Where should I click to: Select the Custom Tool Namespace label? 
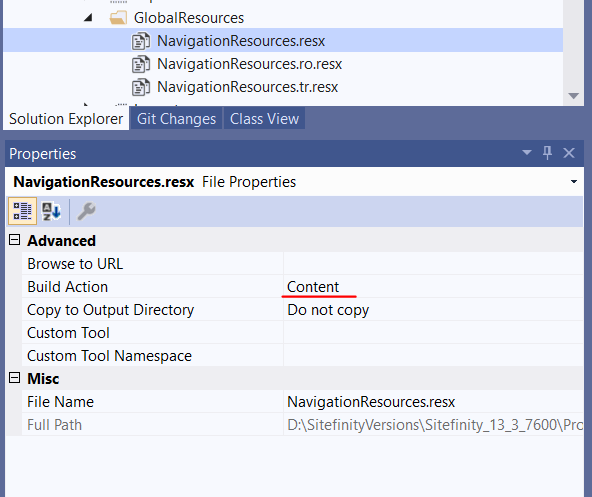click(109, 356)
